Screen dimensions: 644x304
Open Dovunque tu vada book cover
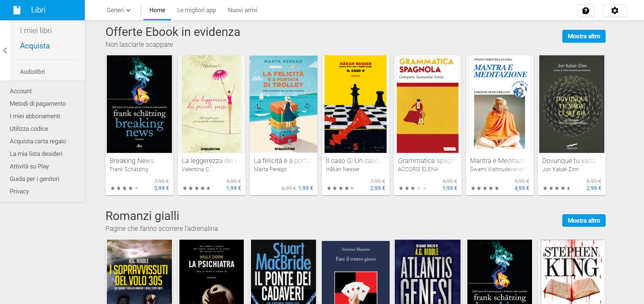click(x=572, y=104)
